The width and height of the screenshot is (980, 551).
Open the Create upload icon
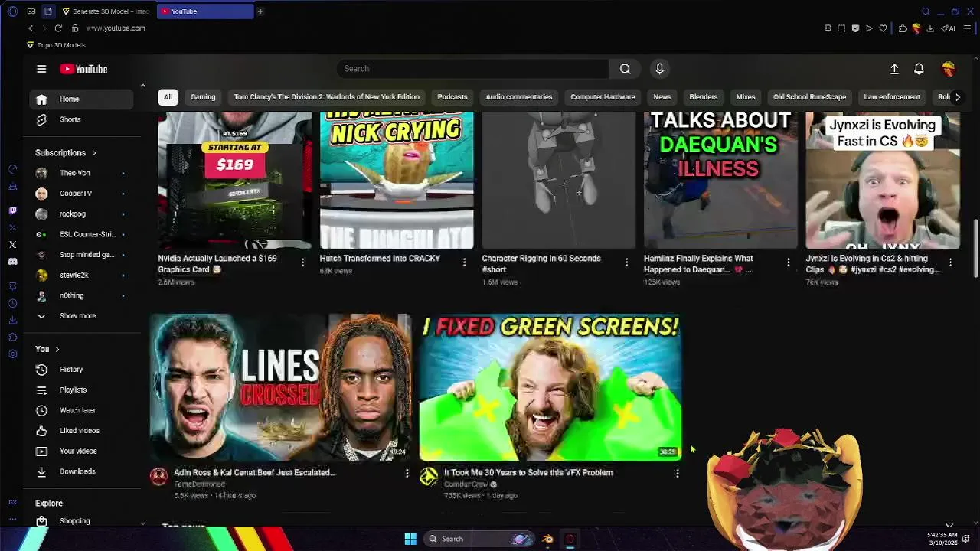(894, 69)
